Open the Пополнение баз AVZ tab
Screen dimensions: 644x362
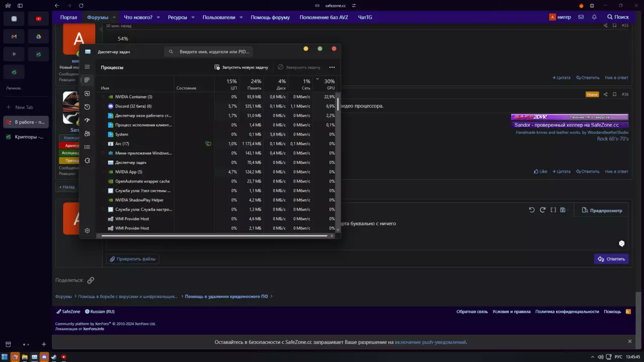324,17
